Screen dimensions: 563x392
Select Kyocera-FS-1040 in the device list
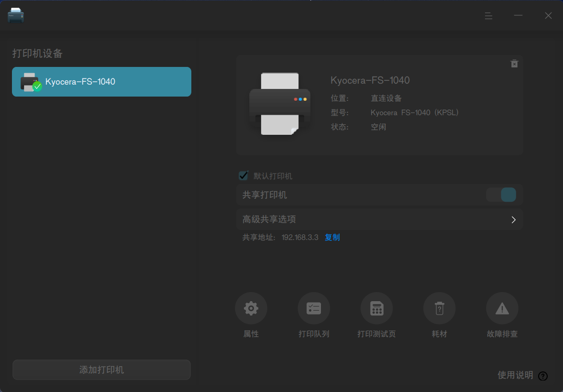coord(101,82)
